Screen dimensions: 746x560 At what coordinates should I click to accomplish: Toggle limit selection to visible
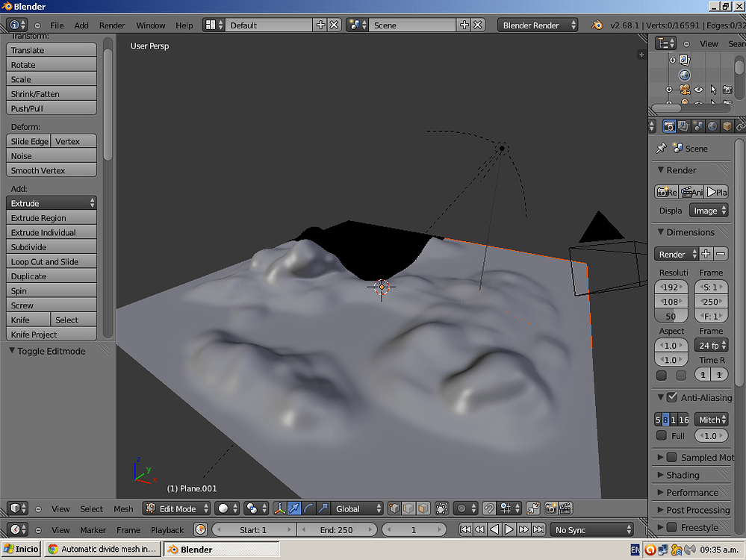pyautogui.click(x=441, y=508)
